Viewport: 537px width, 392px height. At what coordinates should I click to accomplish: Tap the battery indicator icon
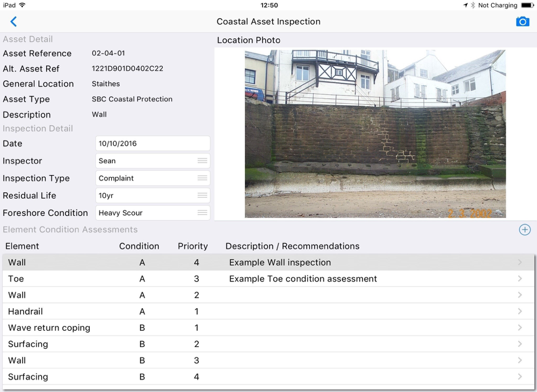[x=528, y=5]
